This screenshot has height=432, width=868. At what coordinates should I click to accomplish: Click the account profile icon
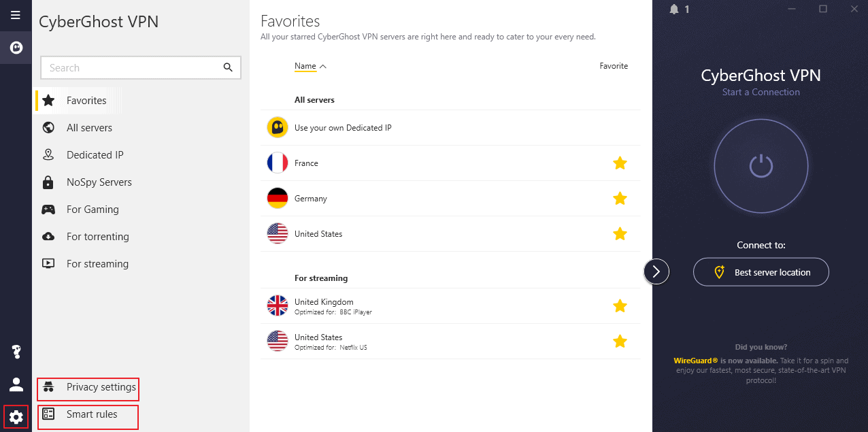pos(15,384)
